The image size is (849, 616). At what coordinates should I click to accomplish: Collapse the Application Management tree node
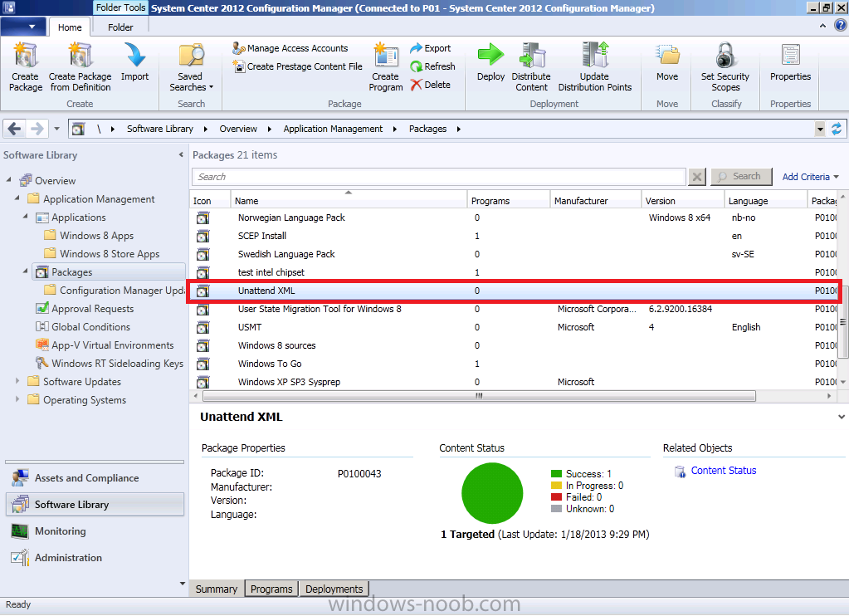[17, 198]
